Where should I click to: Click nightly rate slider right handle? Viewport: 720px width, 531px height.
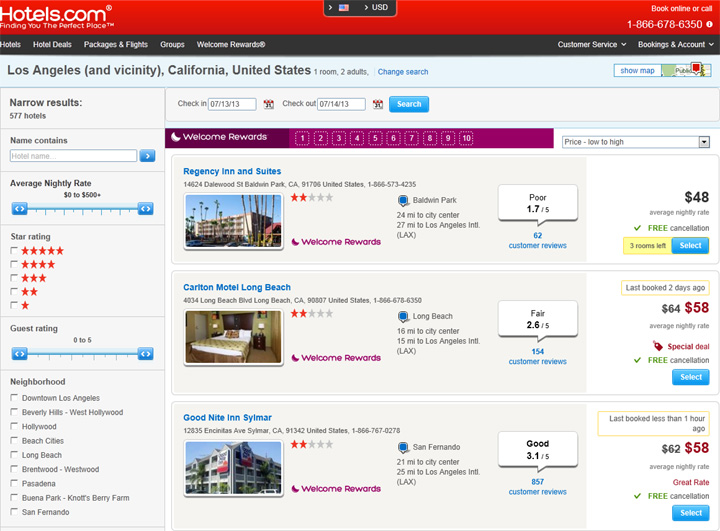click(146, 209)
